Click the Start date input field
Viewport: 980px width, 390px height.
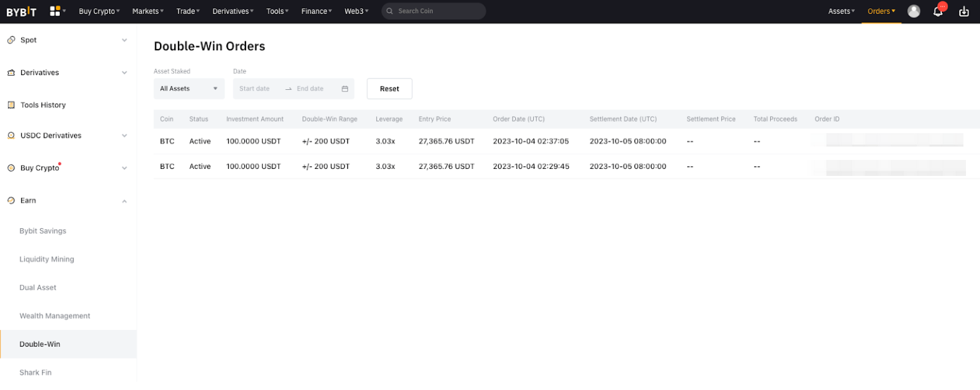254,89
